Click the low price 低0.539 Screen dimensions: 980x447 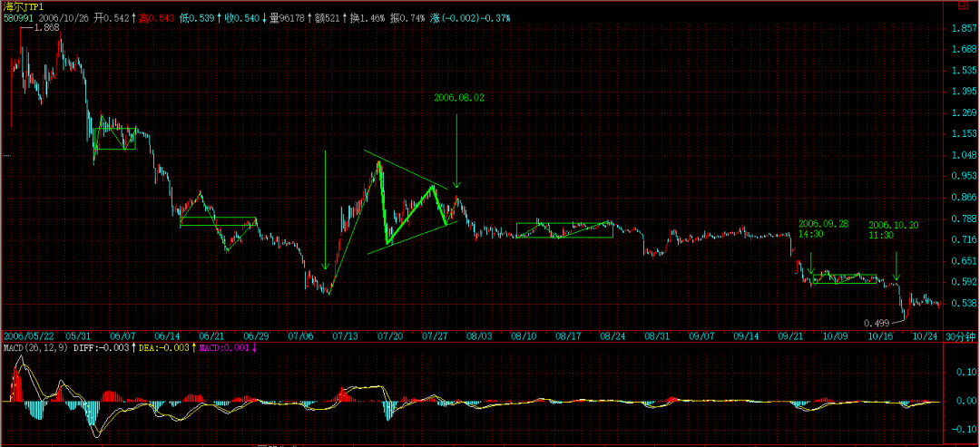(x=199, y=18)
